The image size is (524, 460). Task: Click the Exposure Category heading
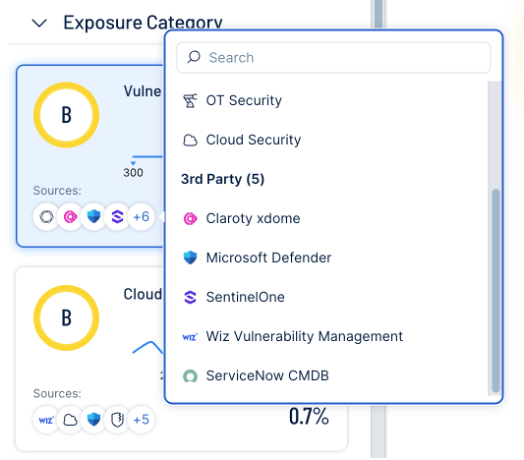click(143, 23)
